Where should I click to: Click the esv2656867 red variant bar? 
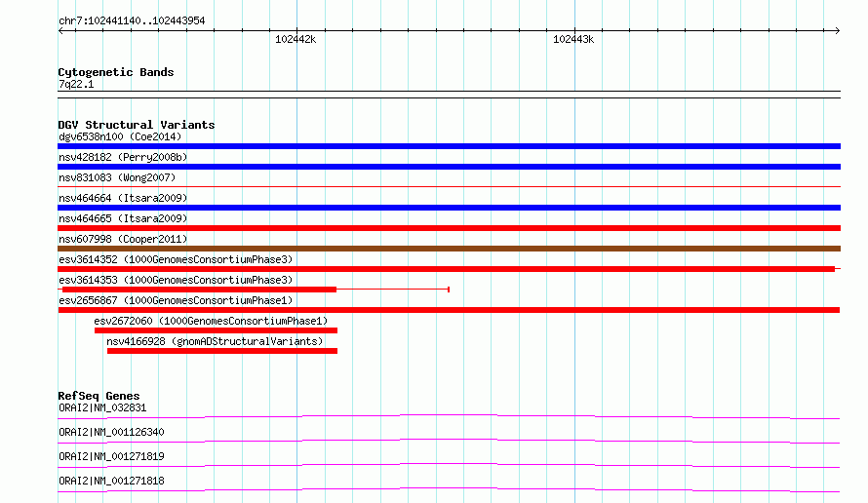[x=449, y=310]
